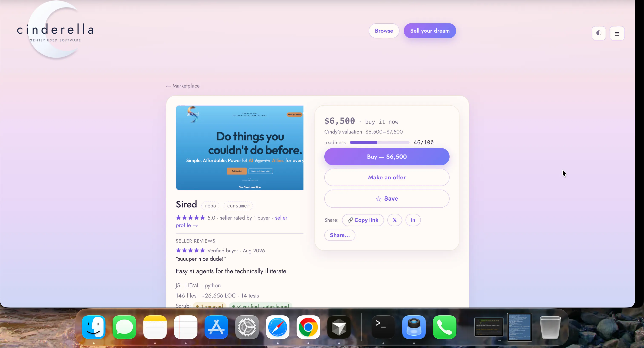
Task: Click Make an offer button
Action: pos(387,177)
